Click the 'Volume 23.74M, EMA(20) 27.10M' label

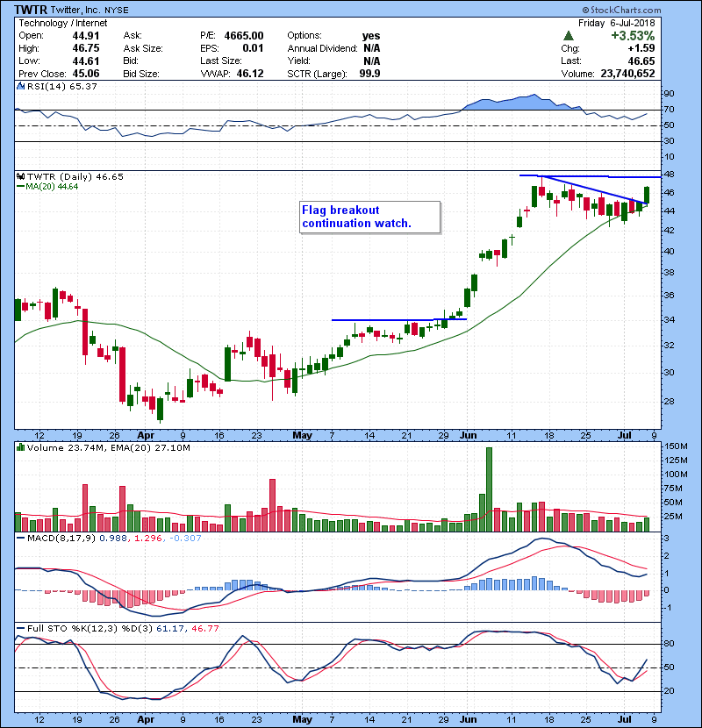[x=109, y=448]
